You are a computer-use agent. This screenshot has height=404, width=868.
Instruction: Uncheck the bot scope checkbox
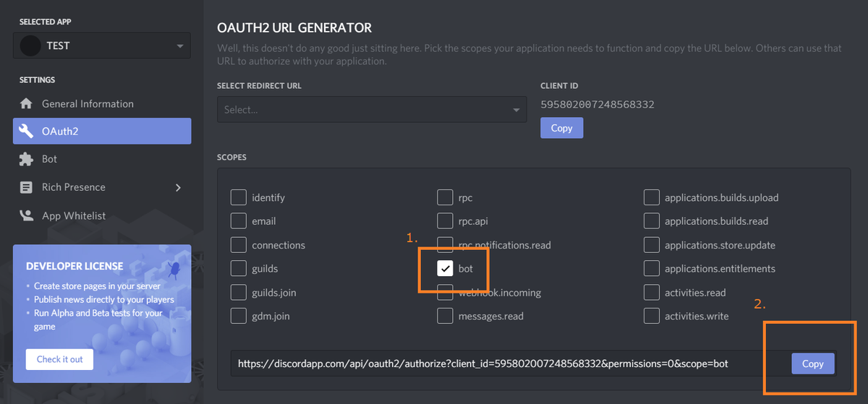tap(445, 268)
